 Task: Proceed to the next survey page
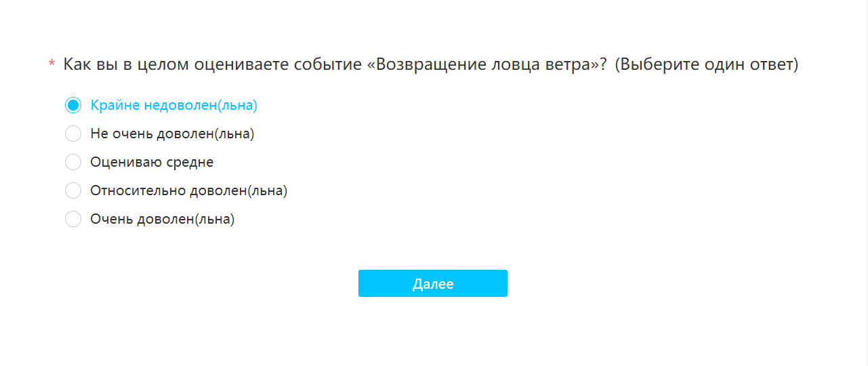[x=433, y=283]
